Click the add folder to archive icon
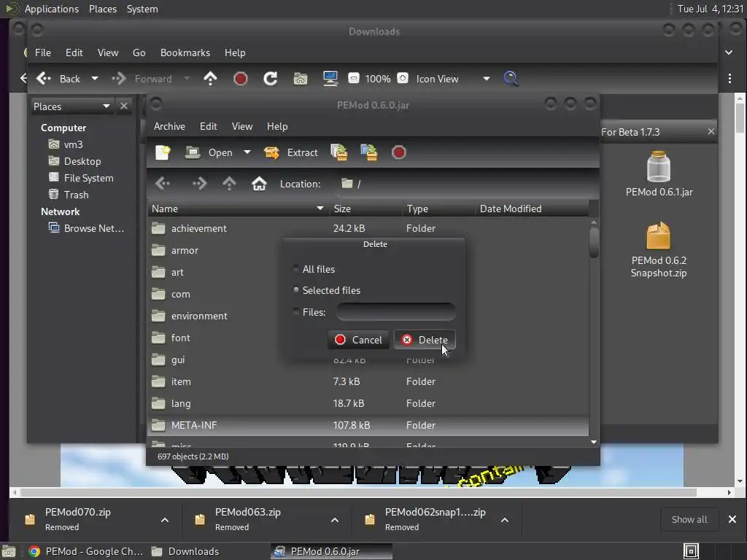Viewport: 747px width, 560px height. click(x=369, y=152)
